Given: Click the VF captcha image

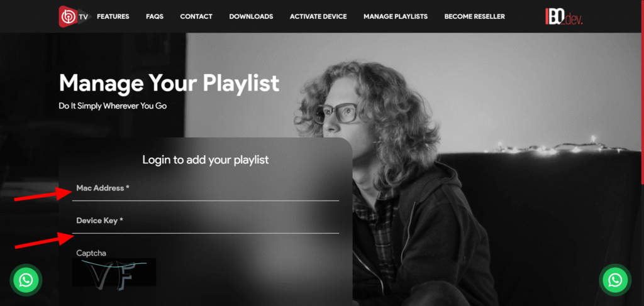Looking at the screenshot, I should tap(114, 272).
